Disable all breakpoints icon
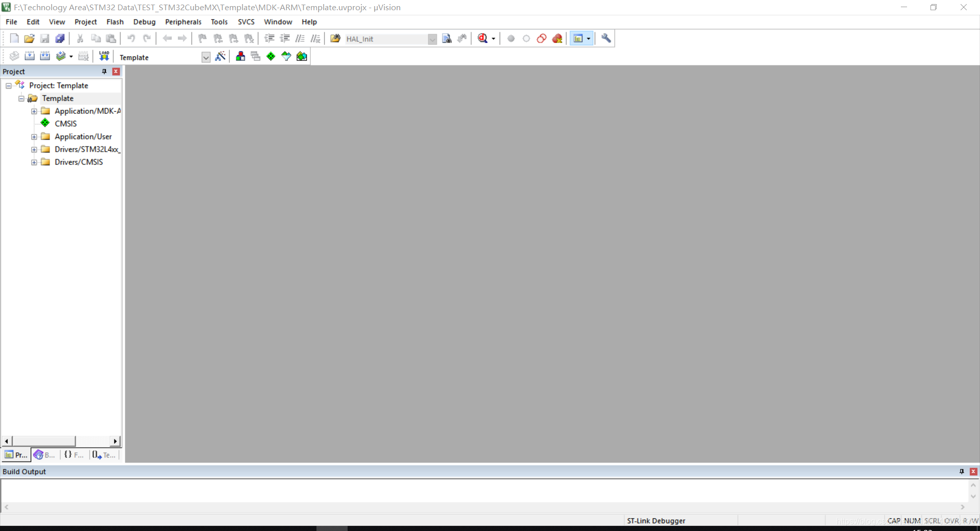The image size is (980, 531). (542, 38)
